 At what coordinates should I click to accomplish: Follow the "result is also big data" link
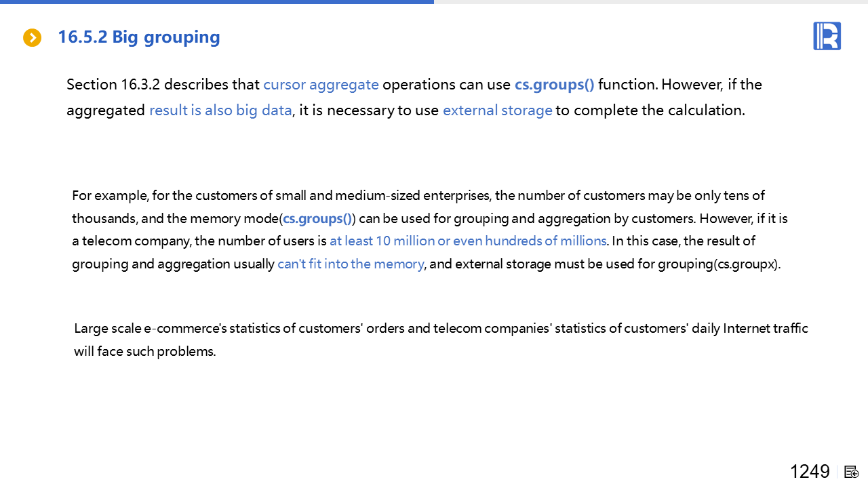(220, 110)
